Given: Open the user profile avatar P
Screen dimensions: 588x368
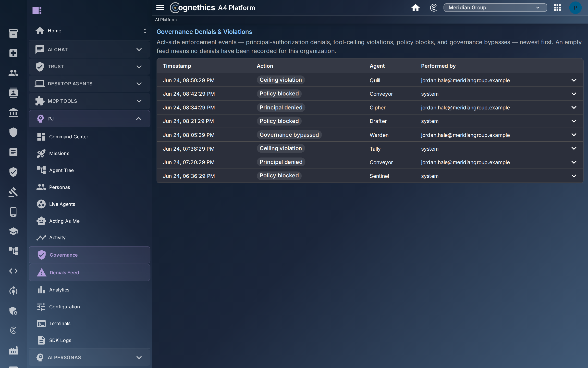Looking at the screenshot, I should point(575,8).
